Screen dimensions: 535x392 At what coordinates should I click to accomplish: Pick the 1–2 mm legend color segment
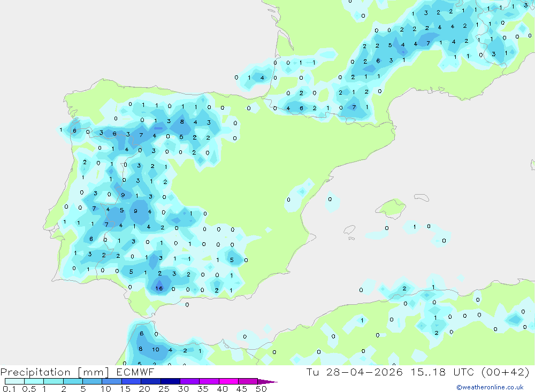pos(53,381)
